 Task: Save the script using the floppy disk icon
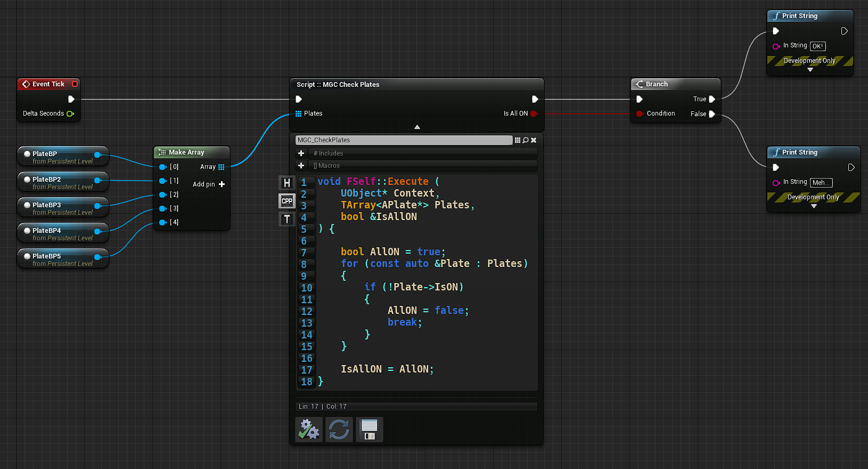click(x=369, y=430)
